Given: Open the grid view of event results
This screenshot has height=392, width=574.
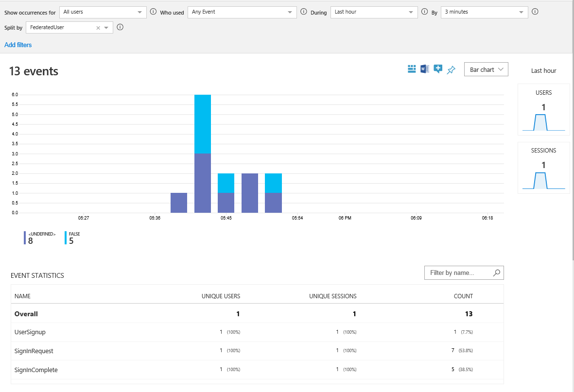Looking at the screenshot, I should pos(411,69).
